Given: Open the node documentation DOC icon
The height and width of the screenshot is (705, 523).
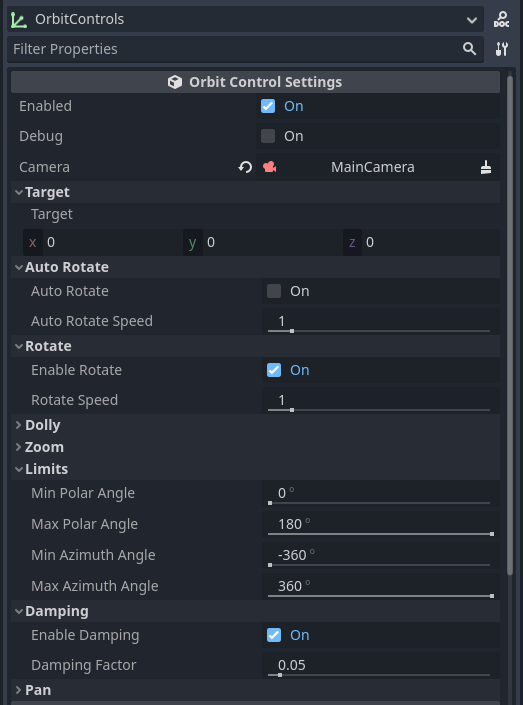Looking at the screenshot, I should (x=501, y=19).
